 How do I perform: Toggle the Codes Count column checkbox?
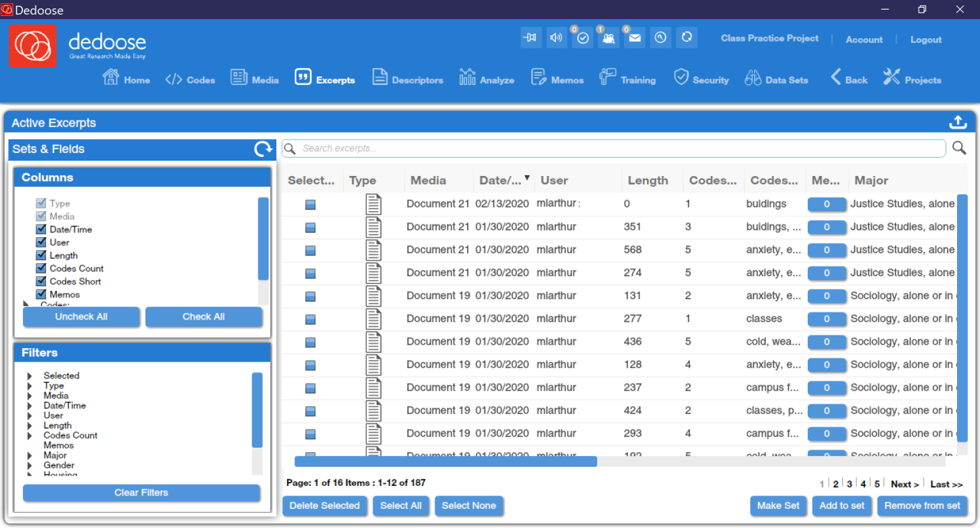[x=43, y=268]
